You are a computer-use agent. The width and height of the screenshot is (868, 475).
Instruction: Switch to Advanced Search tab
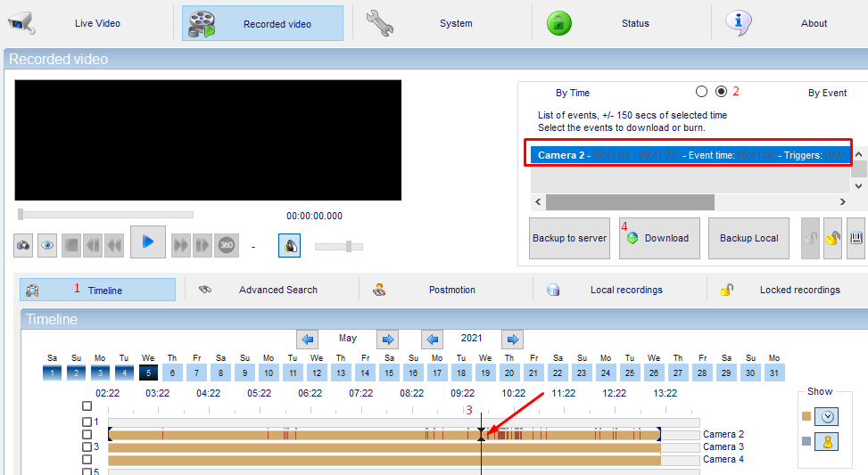click(271, 290)
